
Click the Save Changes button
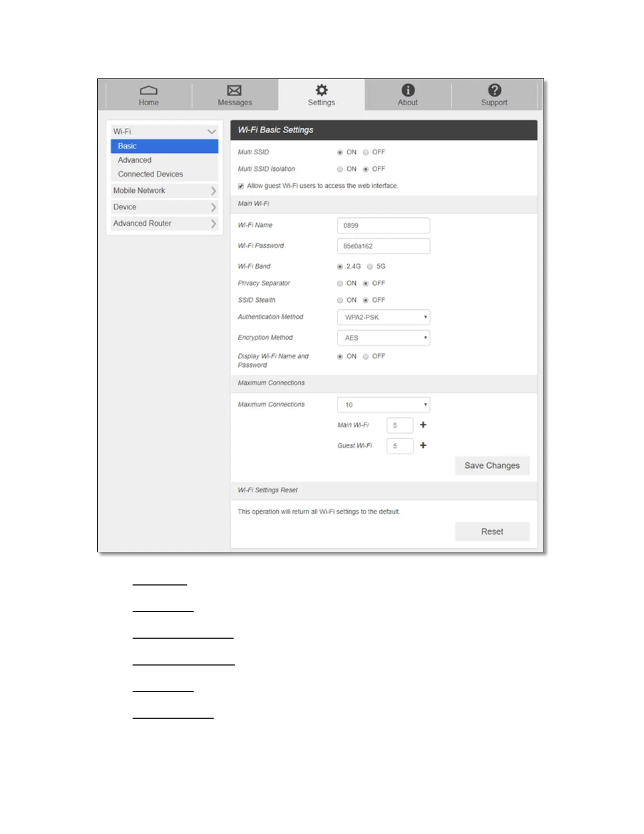point(492,465)
